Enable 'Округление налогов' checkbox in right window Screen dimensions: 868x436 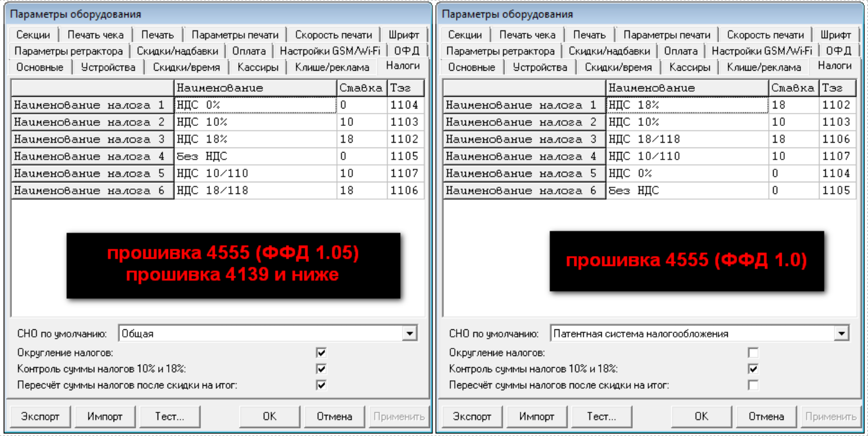[x=753, y=353]
